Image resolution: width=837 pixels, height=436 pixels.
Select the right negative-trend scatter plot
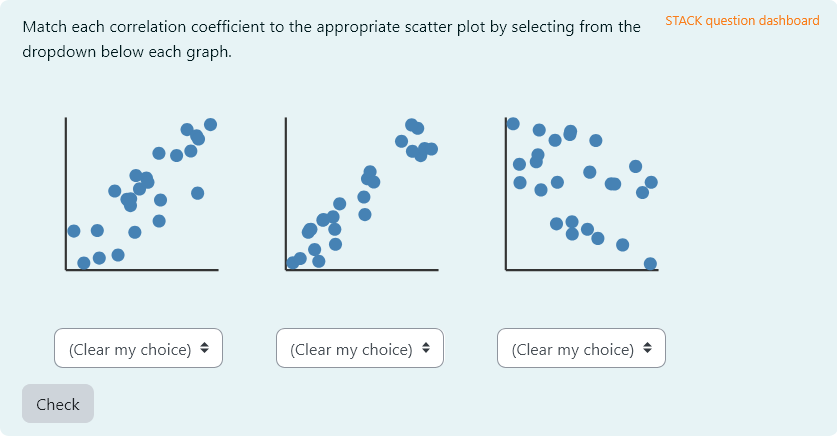coord(581,195)
